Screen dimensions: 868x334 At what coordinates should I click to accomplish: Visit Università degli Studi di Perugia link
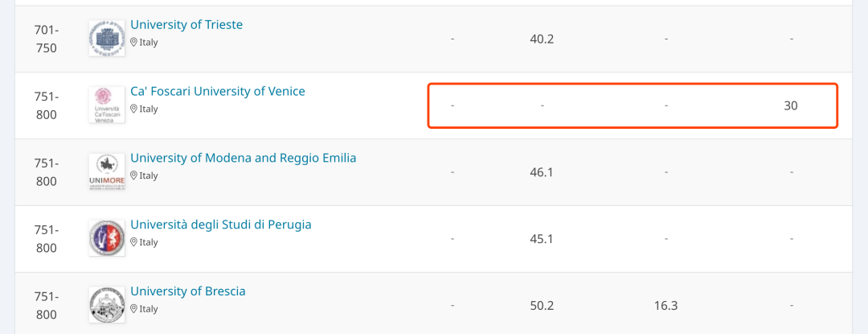pyautogui.click(x=220, y=225)
